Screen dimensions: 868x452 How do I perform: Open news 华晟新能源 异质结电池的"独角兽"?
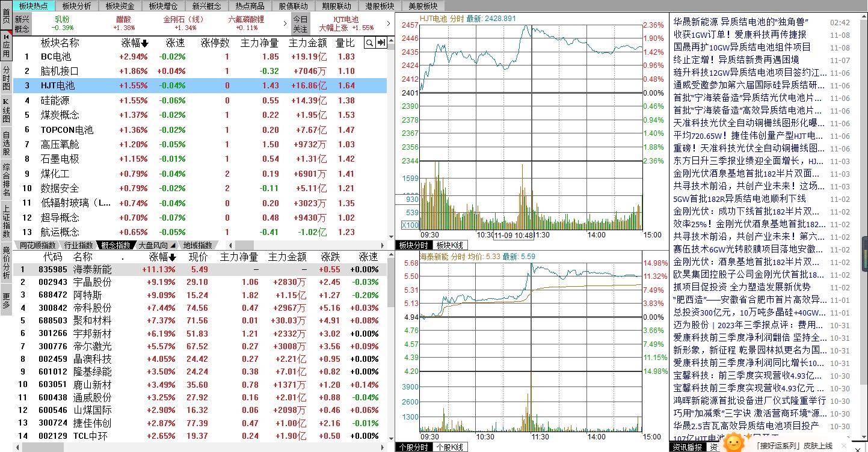740,22
